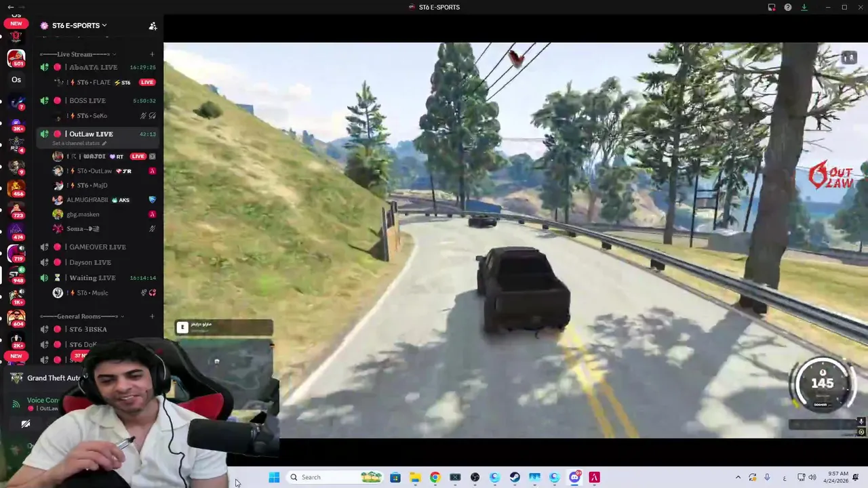This screenshot has height=488, width=868.
Task: Open File Explorer from the taskbar
Action: (x=415, y=477)
